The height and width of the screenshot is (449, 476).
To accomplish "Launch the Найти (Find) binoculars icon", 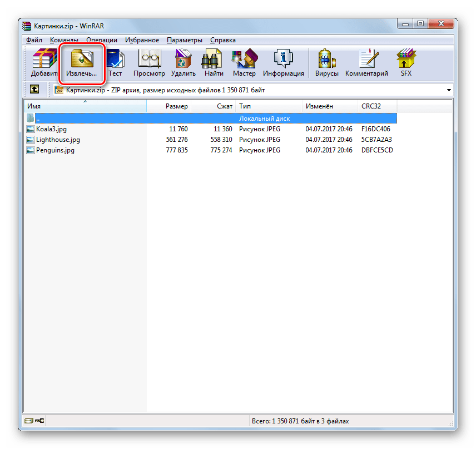I will [x=214, y=62].
